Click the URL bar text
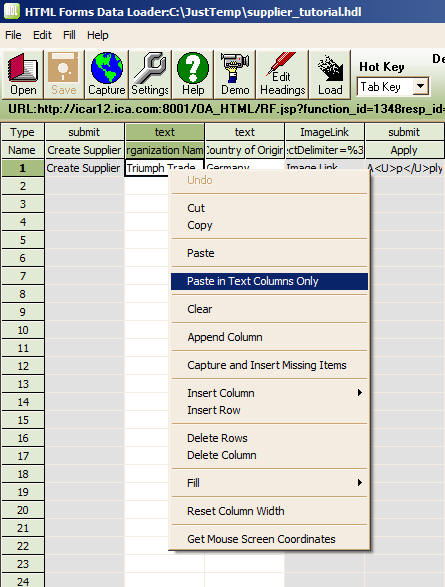The width and height of the screenshot is (445, 587). 226,109
